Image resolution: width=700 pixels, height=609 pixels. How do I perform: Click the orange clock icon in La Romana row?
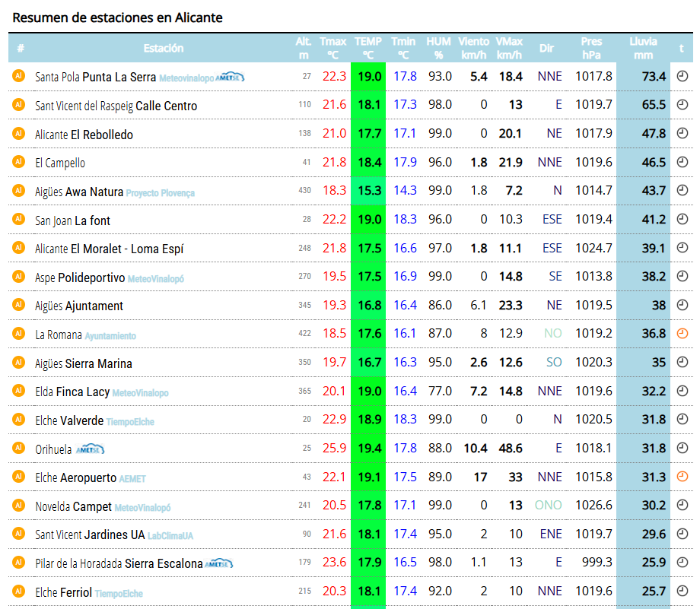tap(682, 333)
